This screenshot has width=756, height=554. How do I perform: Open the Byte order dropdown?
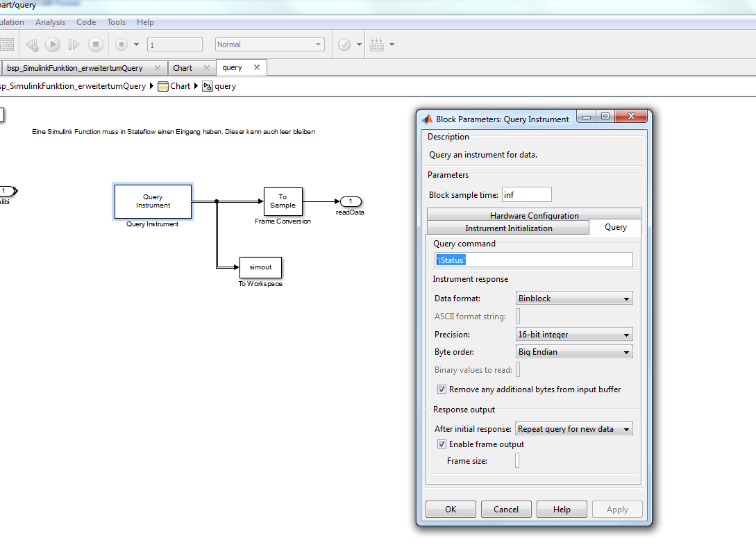tap(574, 352)
